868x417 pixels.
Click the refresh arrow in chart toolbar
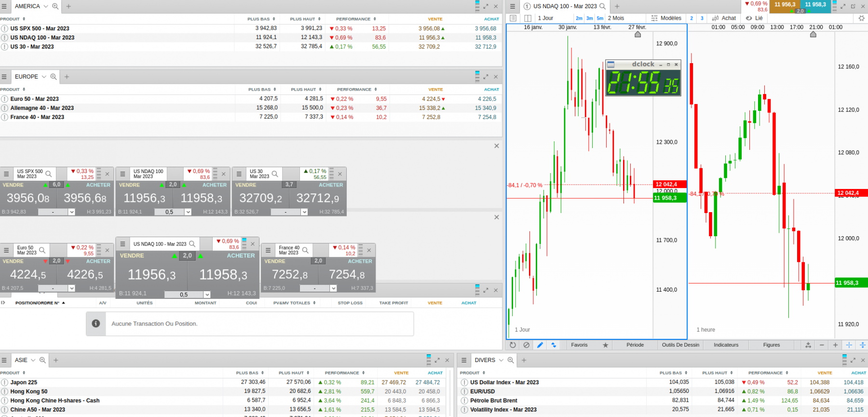(x=513, y=345)
